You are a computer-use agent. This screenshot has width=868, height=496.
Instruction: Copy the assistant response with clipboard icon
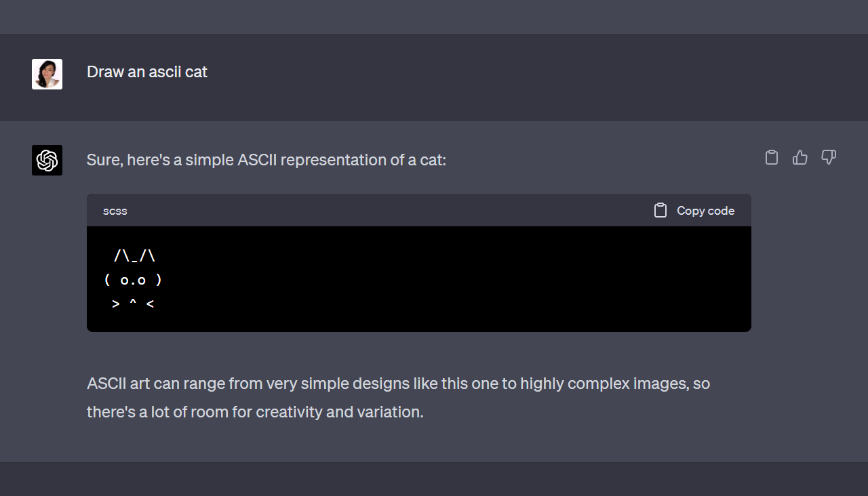tap(772, 157)
